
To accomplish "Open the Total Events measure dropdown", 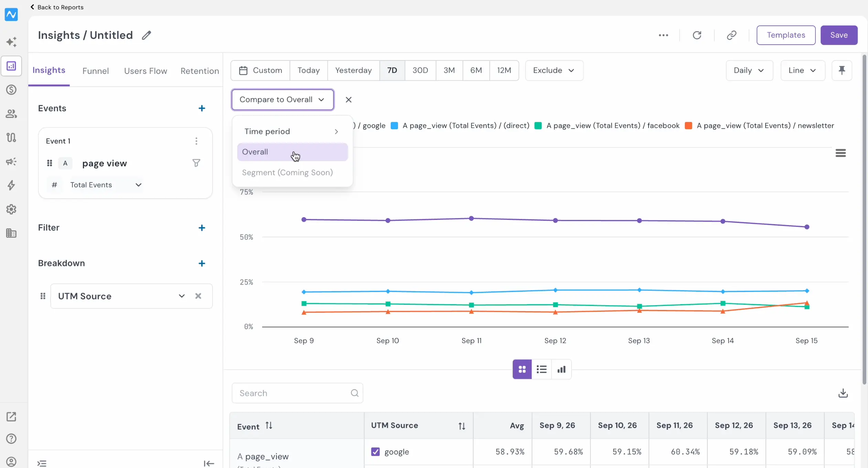I will point(106,185).
